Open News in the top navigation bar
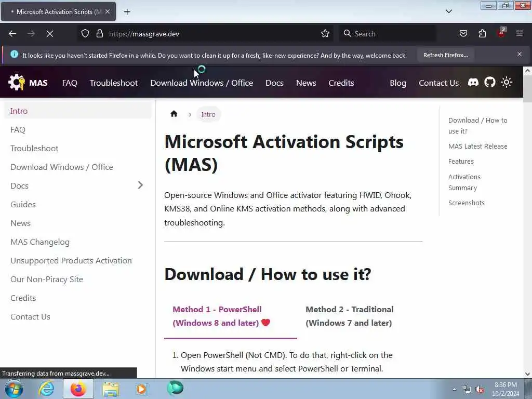532x399 pixels. pyautogui.click(x=306, y=83)
